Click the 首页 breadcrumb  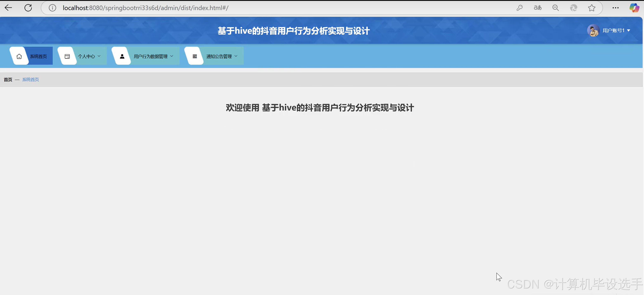pos(8,79)
